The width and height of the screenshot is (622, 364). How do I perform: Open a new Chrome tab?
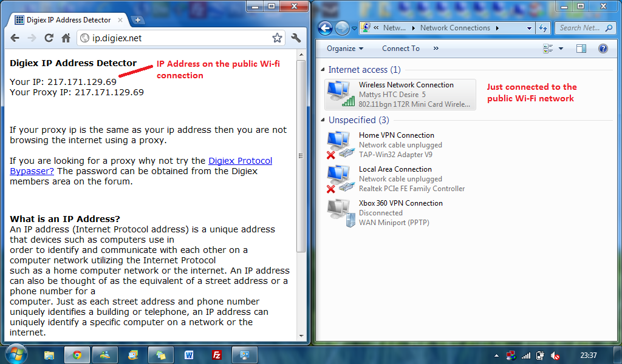138,20
